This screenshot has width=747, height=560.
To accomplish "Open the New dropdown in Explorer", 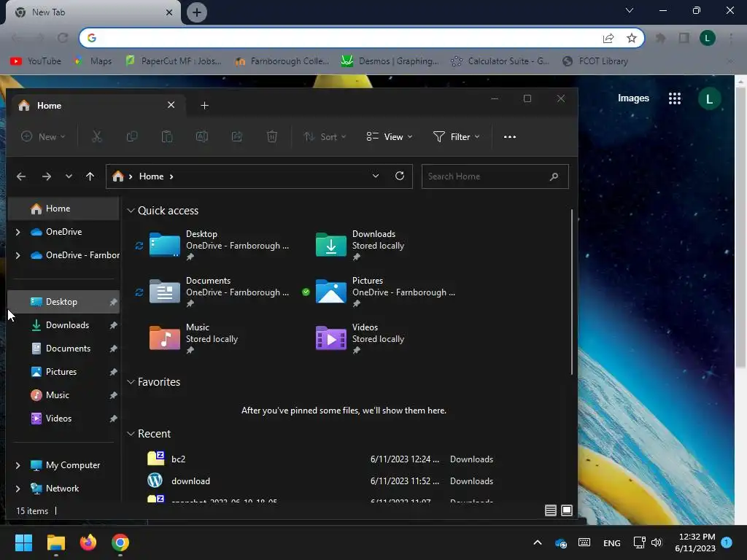I will (x=43, y=136).
